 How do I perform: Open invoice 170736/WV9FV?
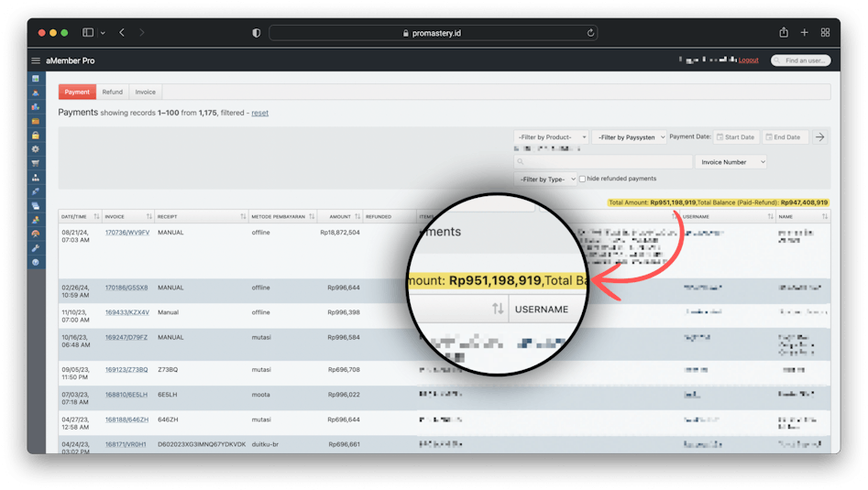pos(126,233)
